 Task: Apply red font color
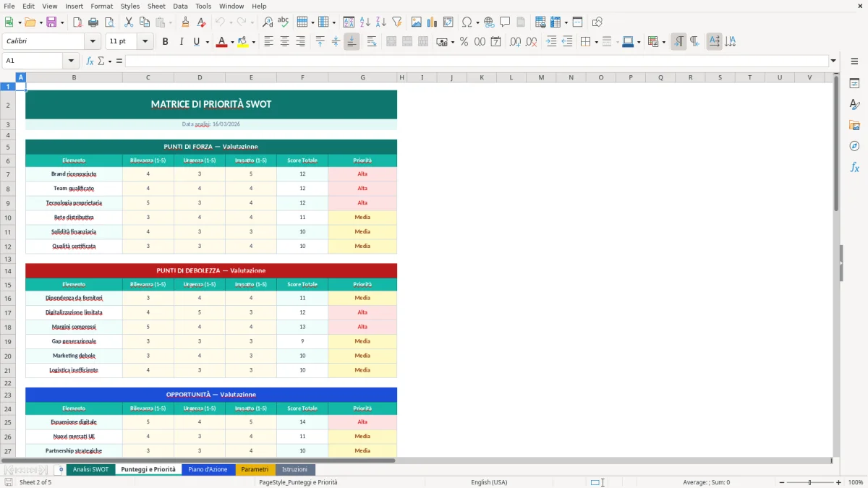221,42
